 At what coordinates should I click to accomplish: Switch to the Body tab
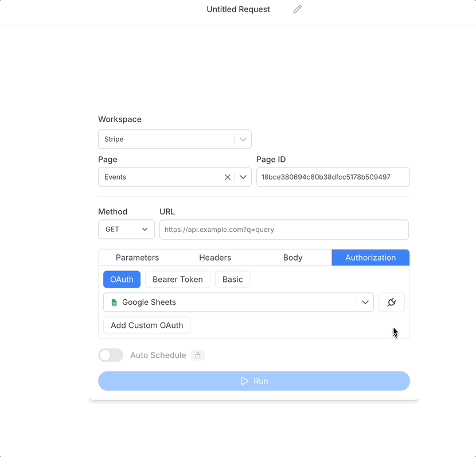[x=292, y=257]
